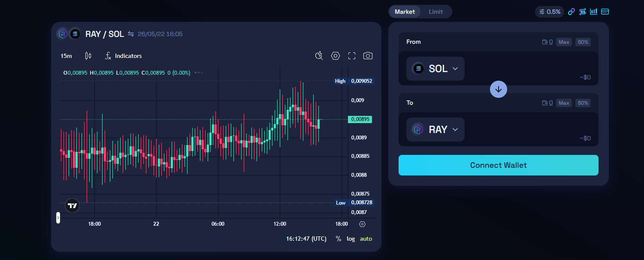Image resolution: width=644 pixels, height=260 pixels.
Task: Click the swap direction arrow button
Action: [x=499, y=89]
